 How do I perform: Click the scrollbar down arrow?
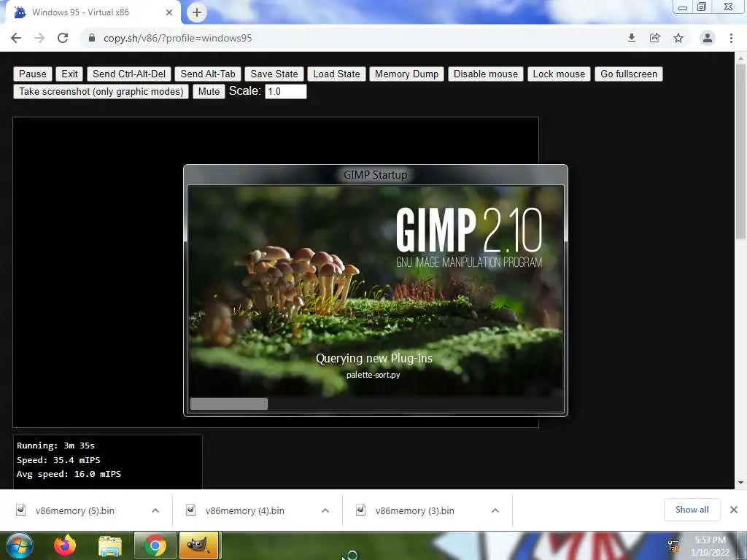[x=740, y=483]
